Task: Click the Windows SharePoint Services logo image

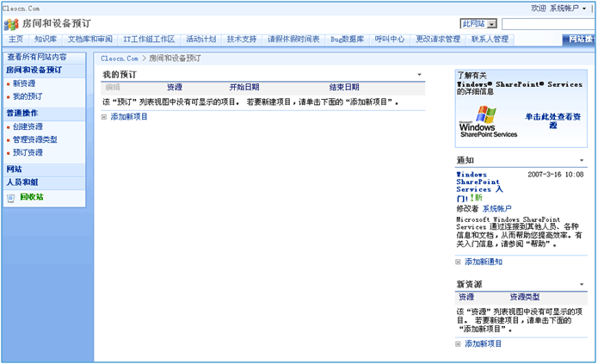Action: click(x=487, y=121)
